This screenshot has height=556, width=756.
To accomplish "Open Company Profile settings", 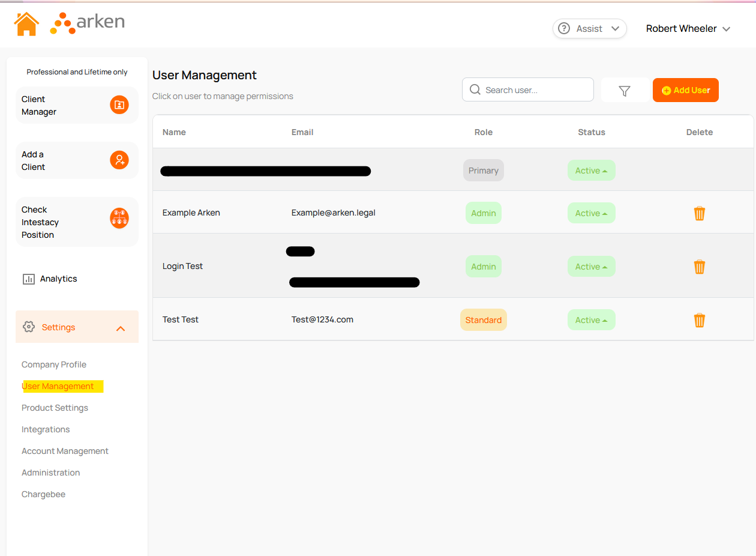I will pos(54,364).
